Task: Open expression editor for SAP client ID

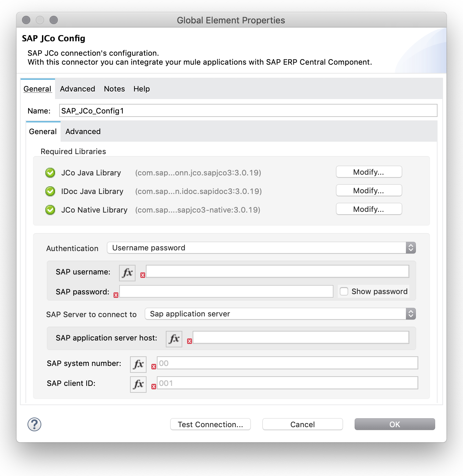Action: click(138, 385)
